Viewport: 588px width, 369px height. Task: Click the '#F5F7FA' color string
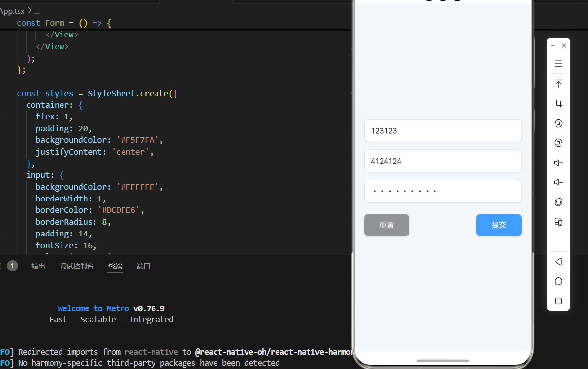click(x=137, y=140)
